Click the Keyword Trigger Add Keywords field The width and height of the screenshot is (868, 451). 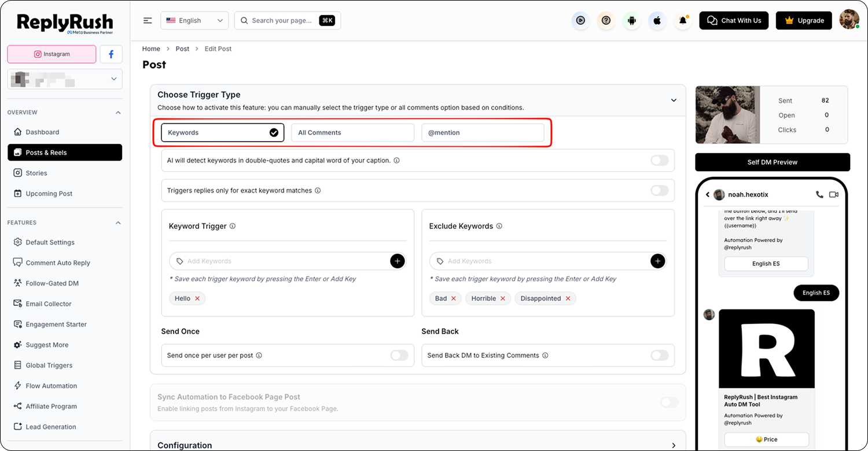[x=288, y=261]
